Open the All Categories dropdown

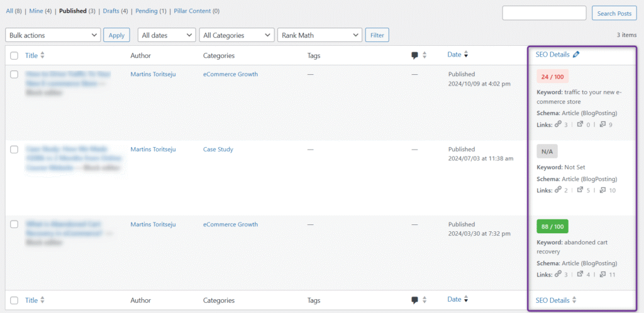[x=236, y=35]
